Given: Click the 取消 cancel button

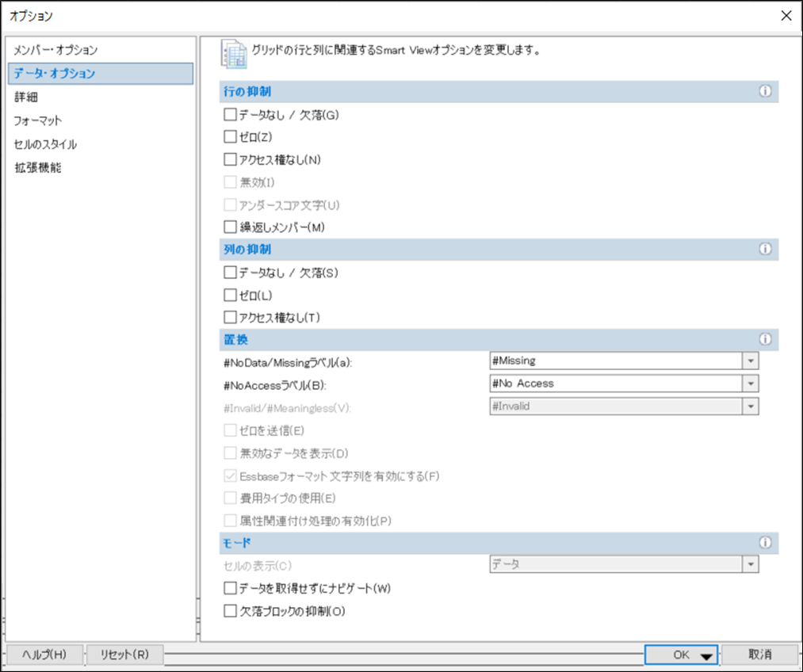Looking at the screenshot, I should (x=759, y=655).
